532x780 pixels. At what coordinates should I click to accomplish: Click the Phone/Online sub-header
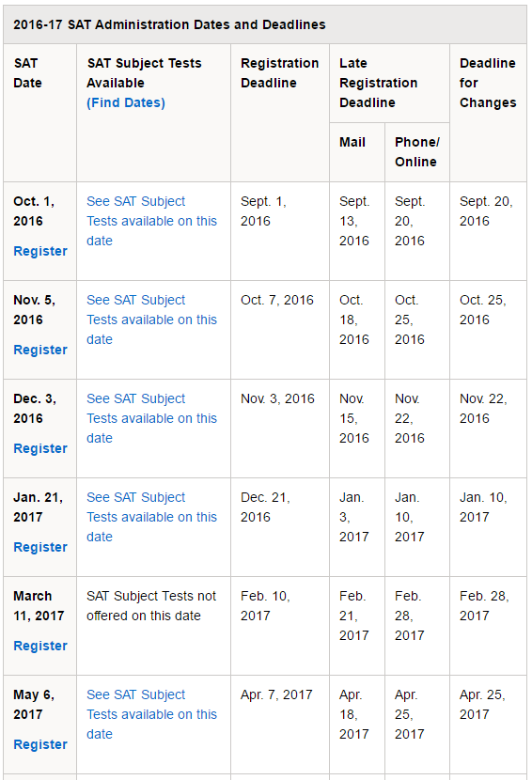coord(417,152)
